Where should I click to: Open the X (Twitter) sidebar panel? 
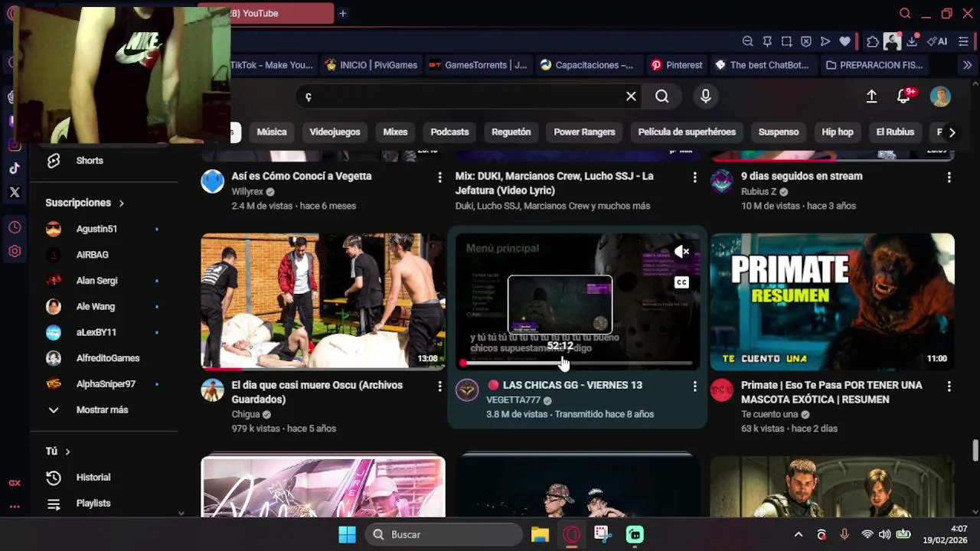click(x=15, y=193)
